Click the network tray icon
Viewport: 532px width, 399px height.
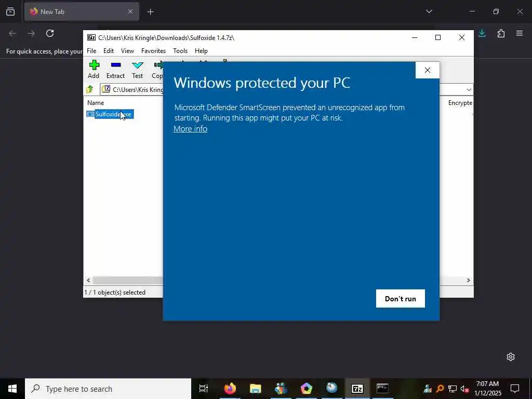(x=453, y=389)
